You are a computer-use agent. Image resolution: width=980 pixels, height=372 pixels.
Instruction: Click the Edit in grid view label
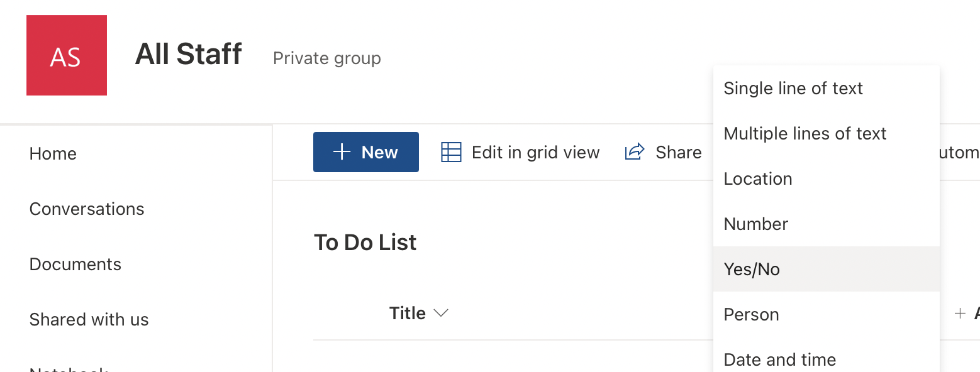click(535, 152)
